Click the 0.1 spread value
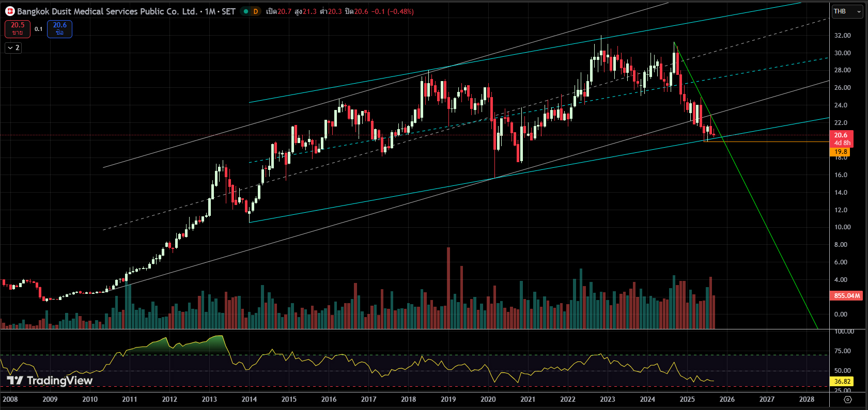Viewport: 868px width, 410px height. [x=39, y=29]
